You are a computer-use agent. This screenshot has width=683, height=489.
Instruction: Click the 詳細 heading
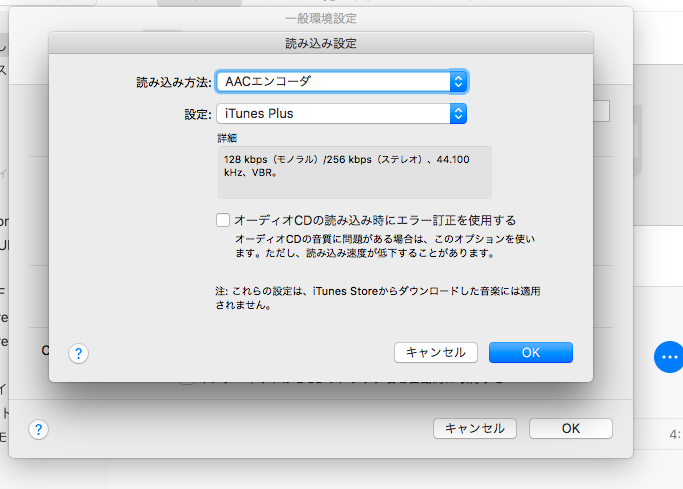227,138
